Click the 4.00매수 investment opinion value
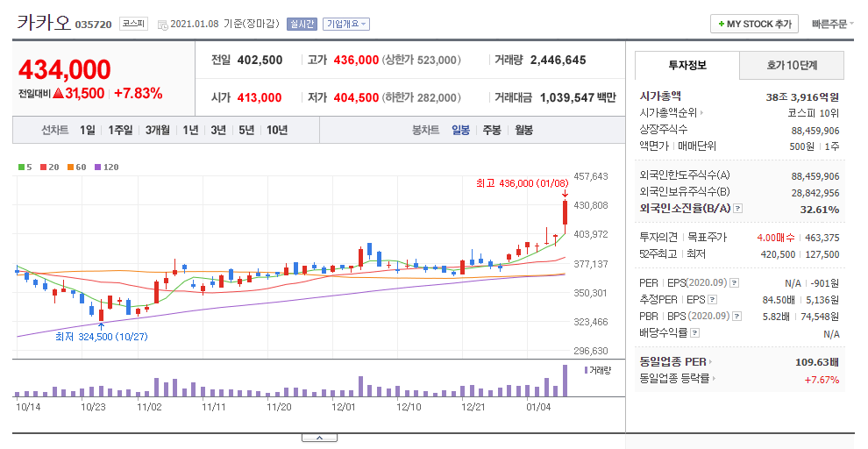868x449 pixels. point(776,238)
